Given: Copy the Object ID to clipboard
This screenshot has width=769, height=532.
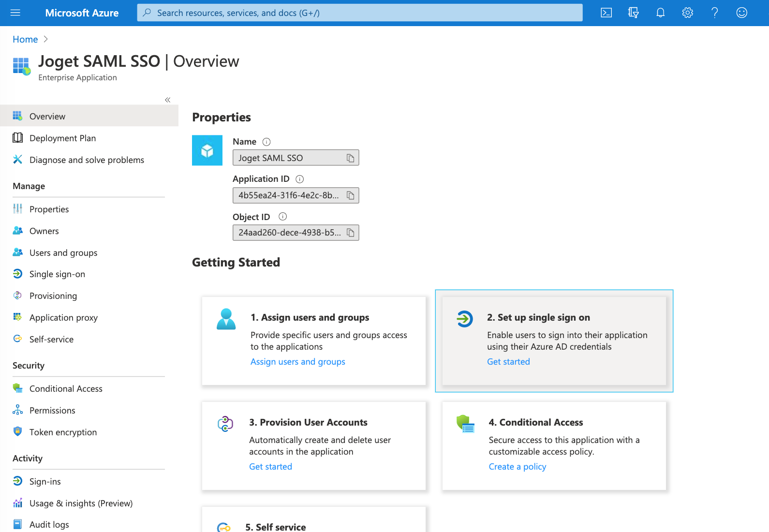Looking at the screenshot, I should [x=351, y=233].
